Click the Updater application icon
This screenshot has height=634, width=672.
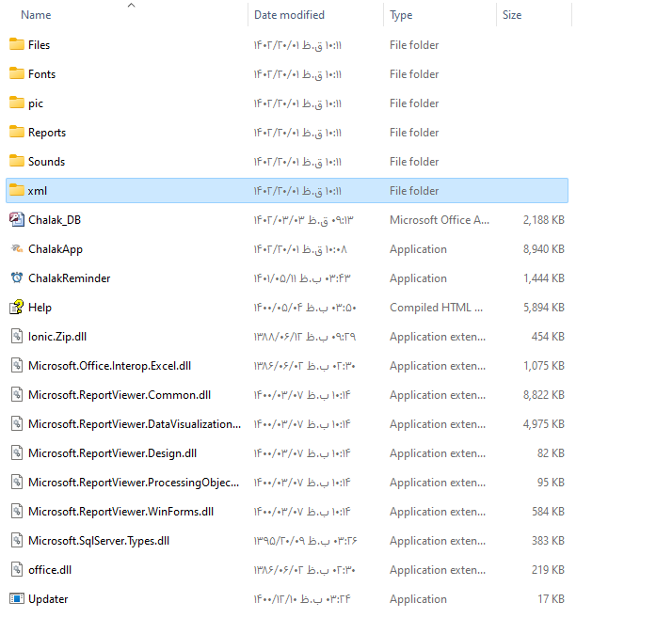click(x=17, y=599)
